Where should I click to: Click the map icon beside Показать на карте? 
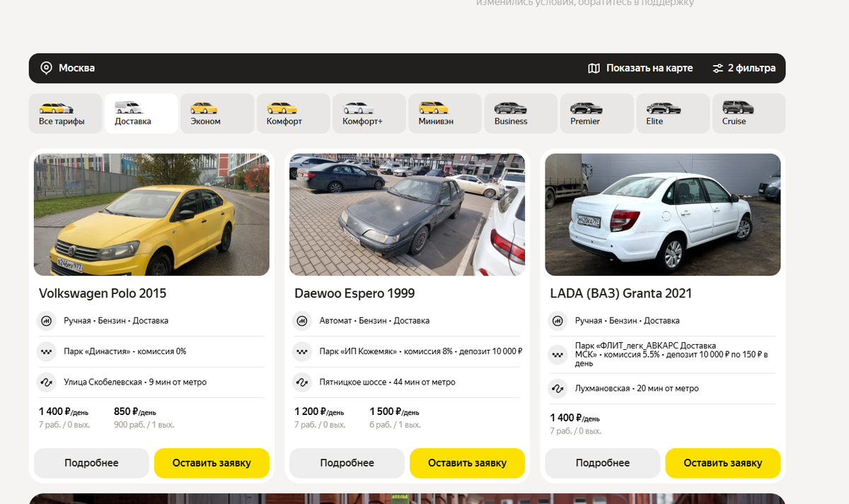(x=594, y=69)
